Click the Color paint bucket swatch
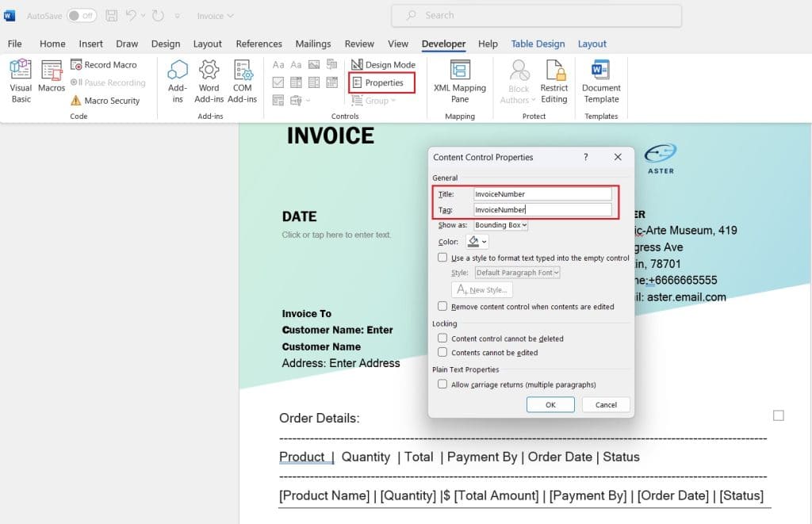 [x=473, y=241]
